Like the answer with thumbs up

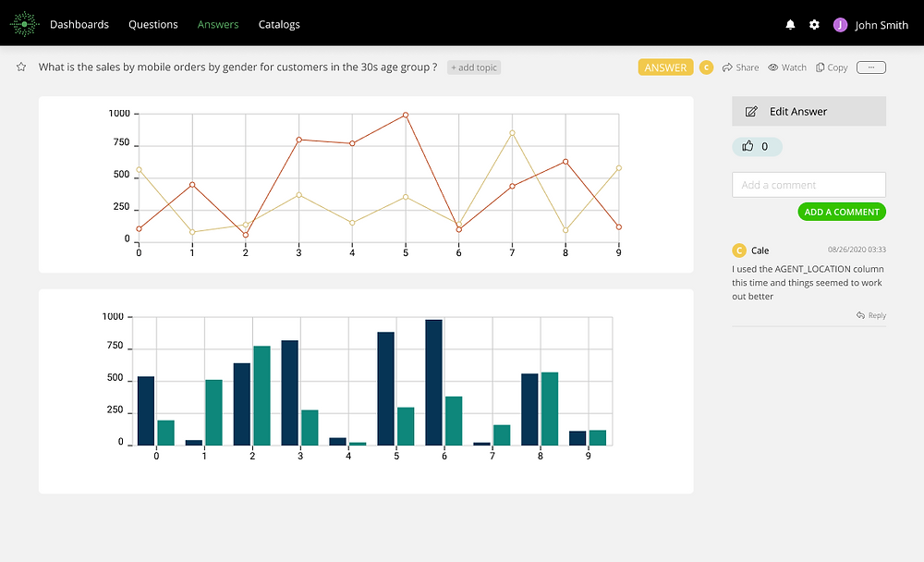pyautogui.click(x=757, y=146)
